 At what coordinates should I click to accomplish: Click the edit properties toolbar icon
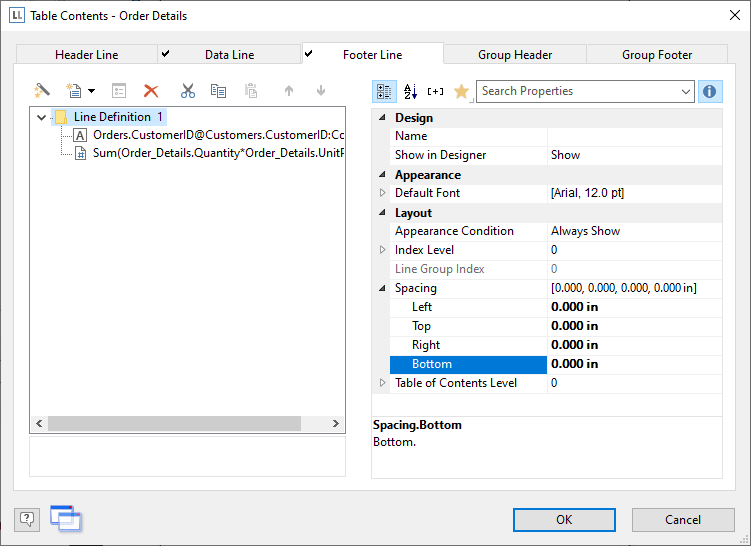pyautogui.click(x=119, y=91)
